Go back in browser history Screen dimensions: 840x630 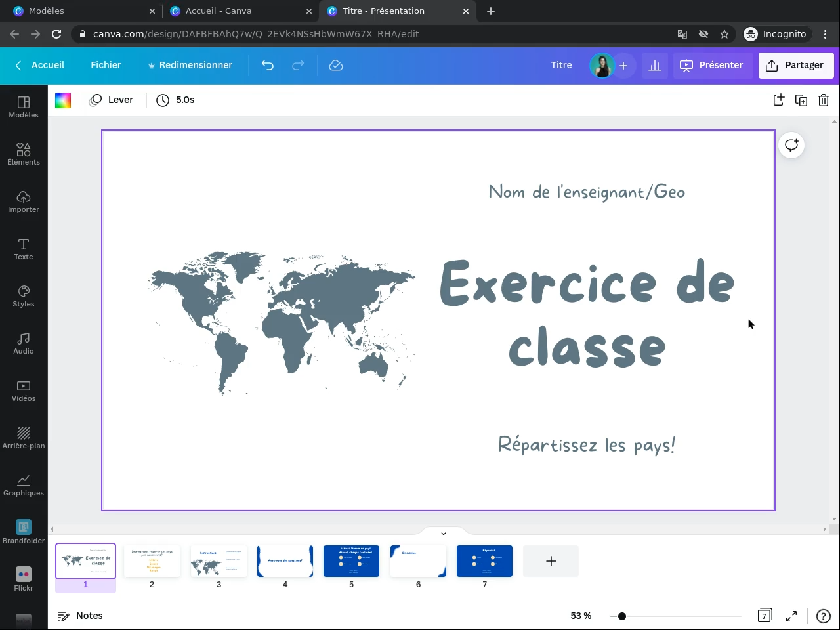coord(14,34)
